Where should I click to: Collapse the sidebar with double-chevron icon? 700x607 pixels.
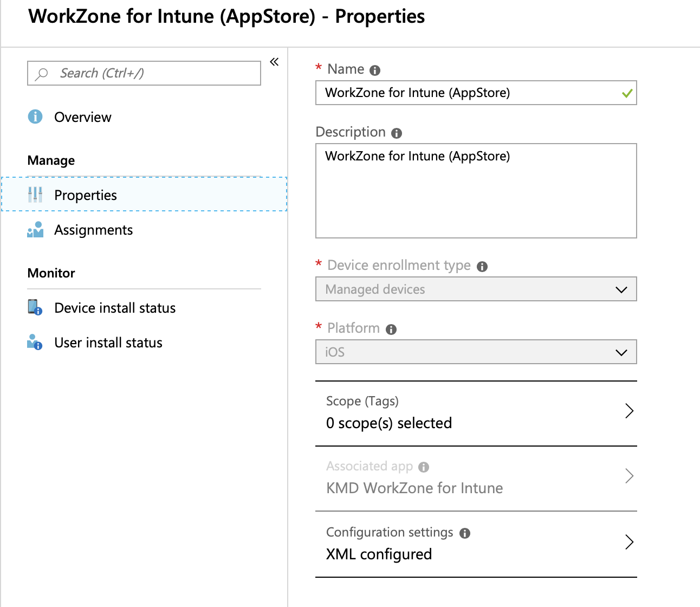274,62
